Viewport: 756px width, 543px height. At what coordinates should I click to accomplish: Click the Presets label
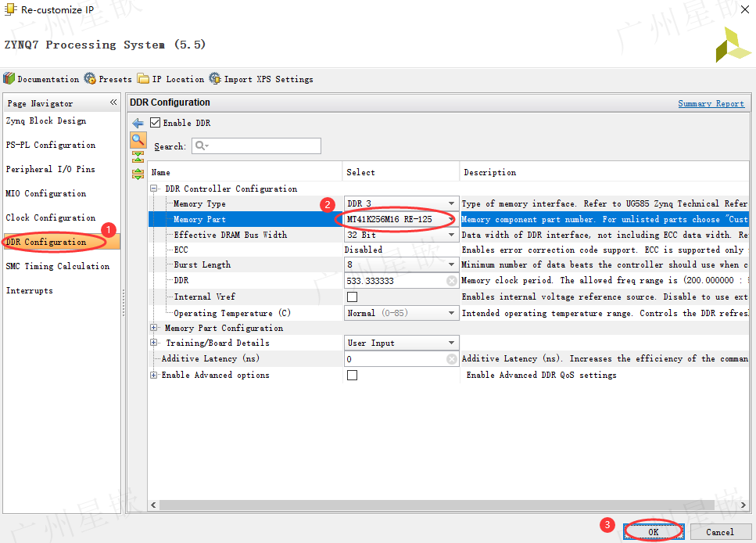115,79
